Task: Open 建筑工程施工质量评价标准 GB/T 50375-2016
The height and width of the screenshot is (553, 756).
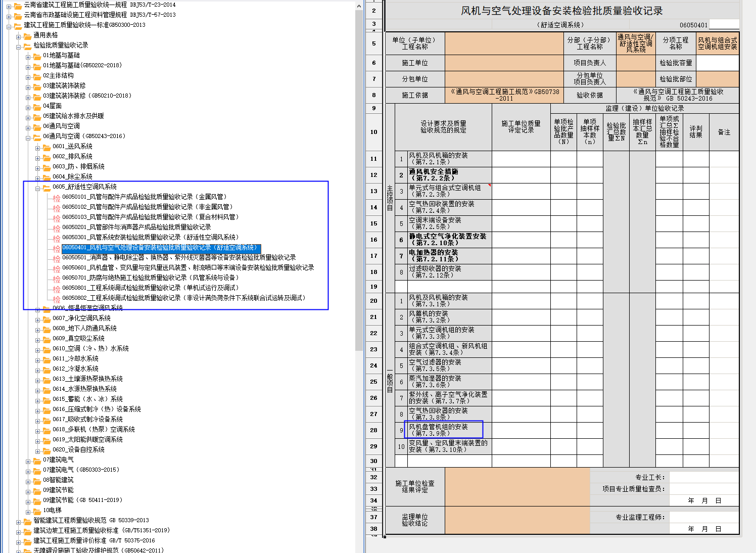Action: (94, 541)
